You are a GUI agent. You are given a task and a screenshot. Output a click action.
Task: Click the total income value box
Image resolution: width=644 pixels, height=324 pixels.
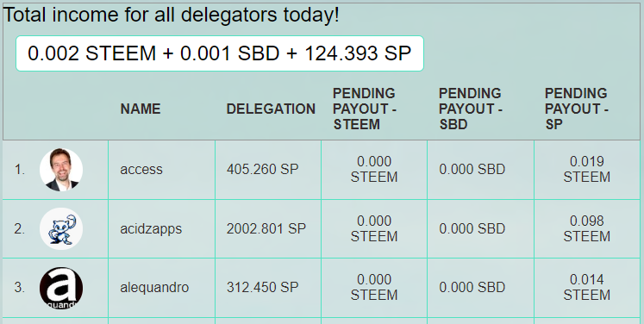click(x=220, y=53)
